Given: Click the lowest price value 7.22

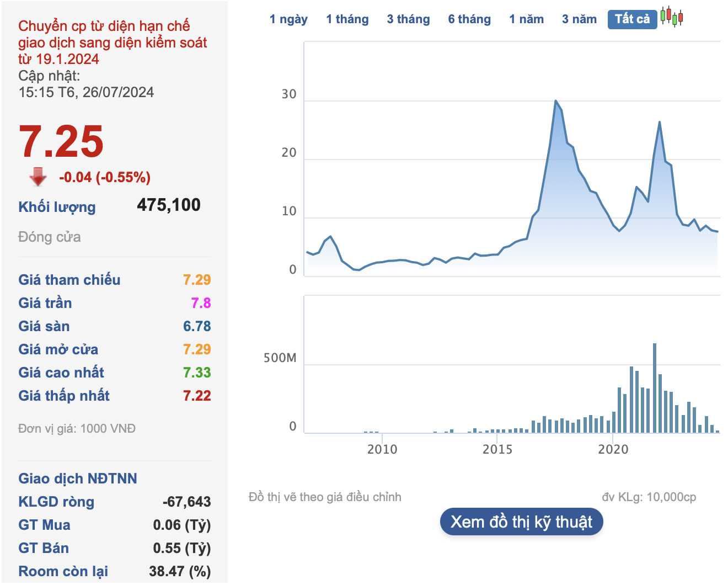Looking at the screenshot, I should pos(197,396).
